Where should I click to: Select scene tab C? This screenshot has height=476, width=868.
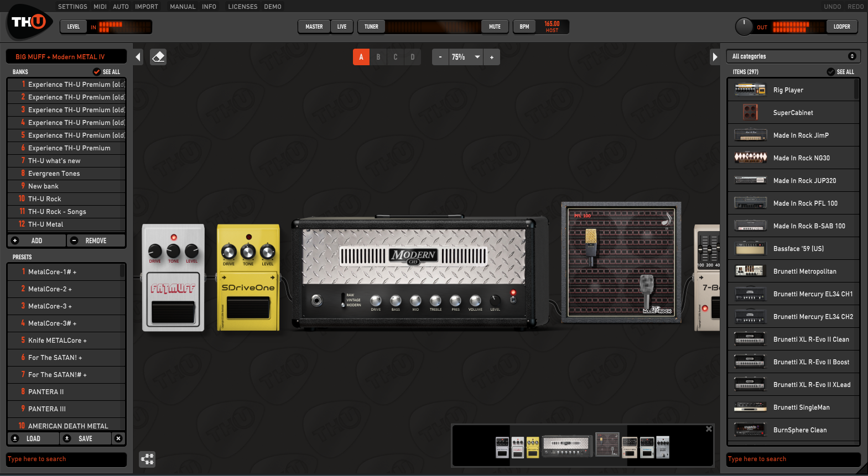[396, 57]
